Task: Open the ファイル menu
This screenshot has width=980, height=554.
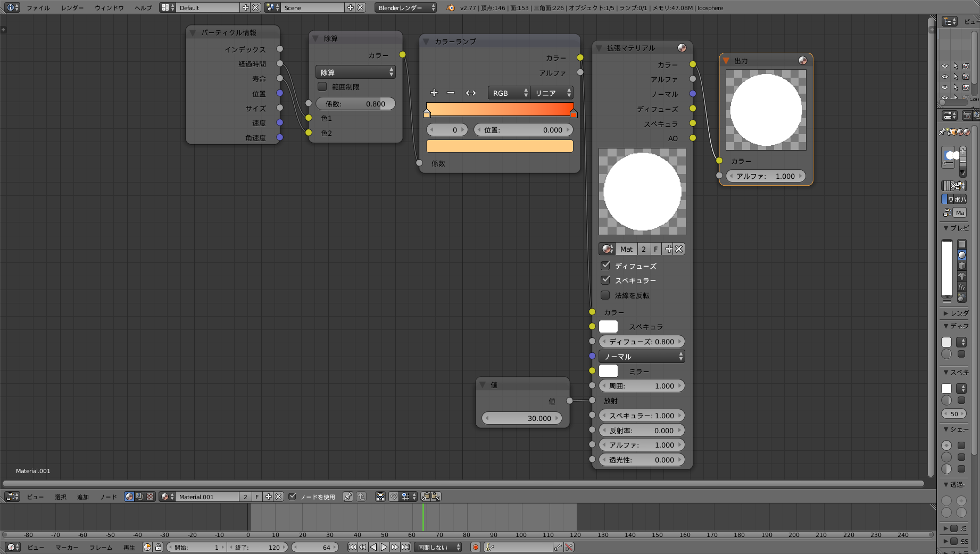Action: [x=38, y=7]
